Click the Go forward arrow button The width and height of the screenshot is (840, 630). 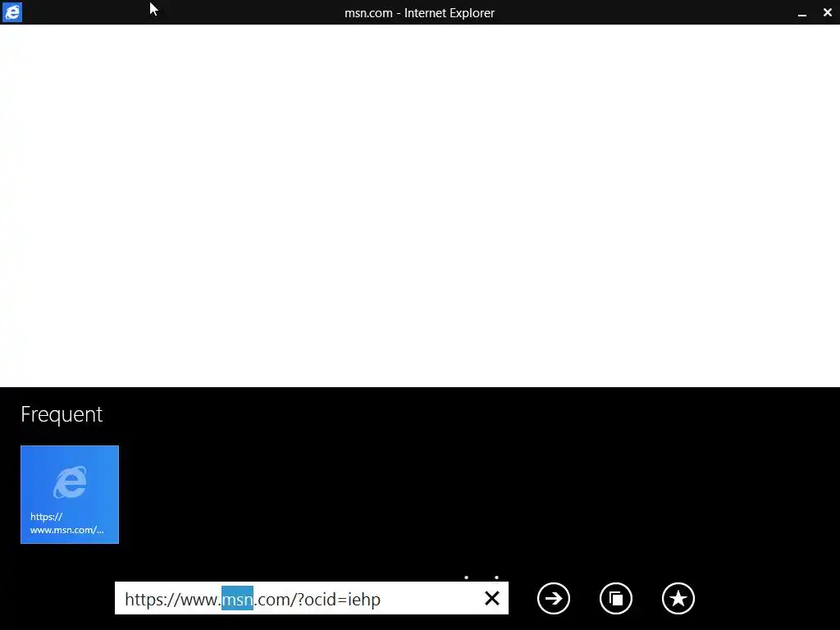point(554,598)
